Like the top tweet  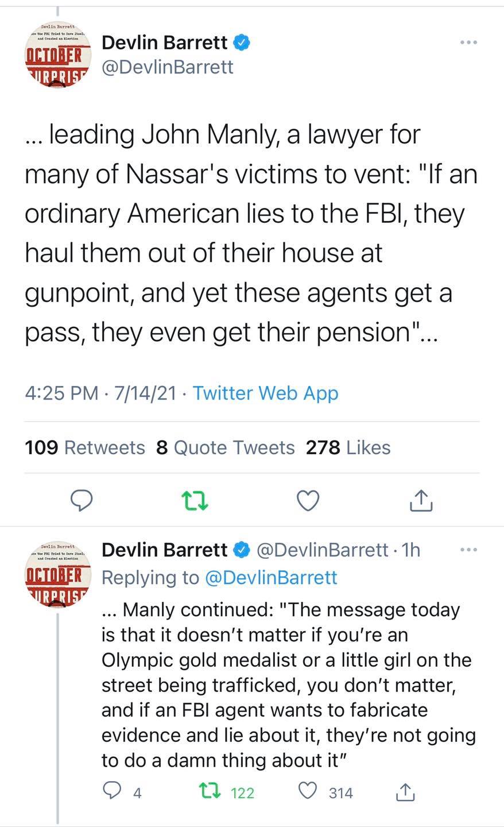click(308, 500)
